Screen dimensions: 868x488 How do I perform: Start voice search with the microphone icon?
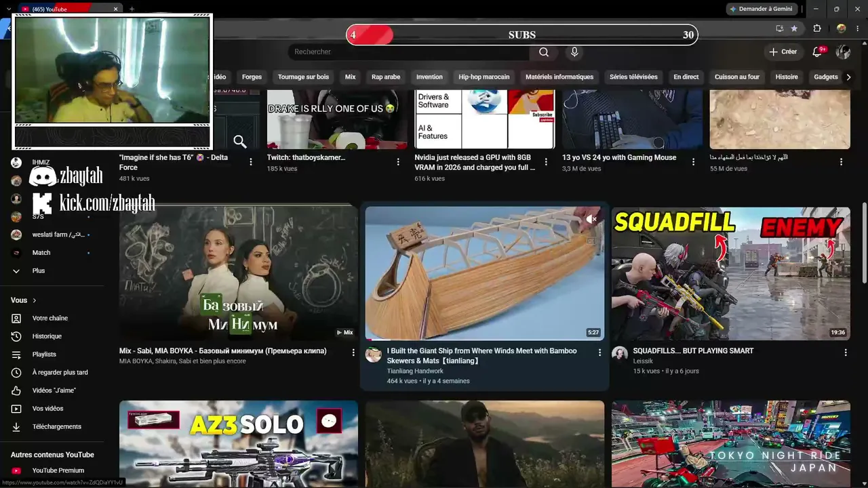coord(574,52)
